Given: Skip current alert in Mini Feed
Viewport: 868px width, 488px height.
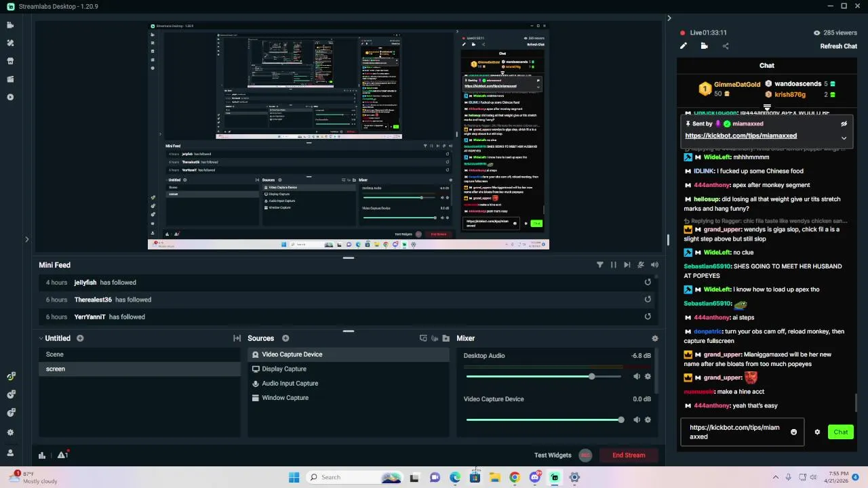Looking at the screenshot, I should click(627, 265).
